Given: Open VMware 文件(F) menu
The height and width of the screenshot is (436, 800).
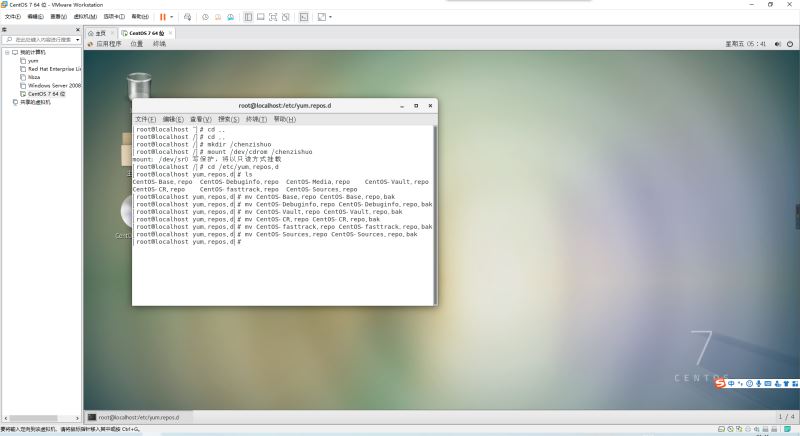Looking at the screenshot, I should [12, 17].
